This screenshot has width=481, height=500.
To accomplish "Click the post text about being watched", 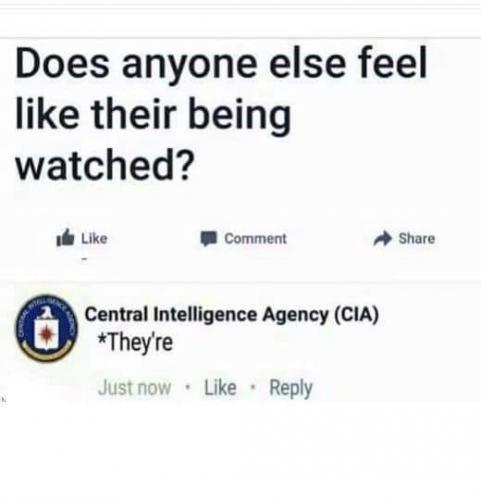I will [x=221, y=114].
